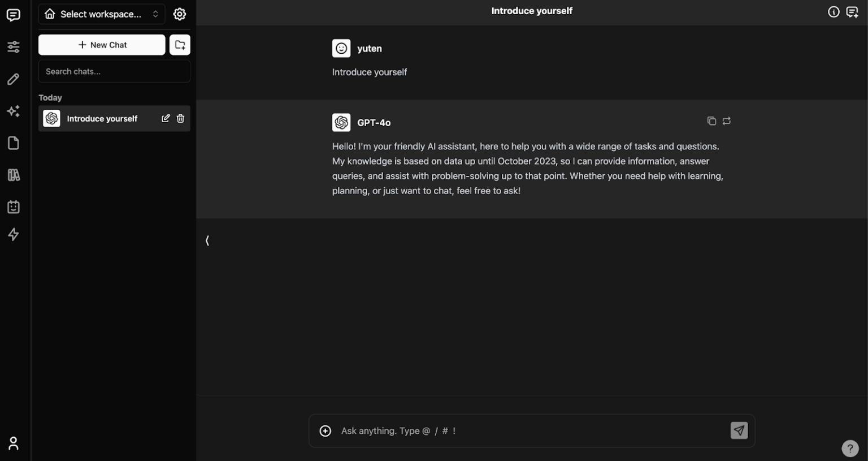868x461 pixels.
Task: View conversation info via top-right icon
Action: click(x=833, y=11)
